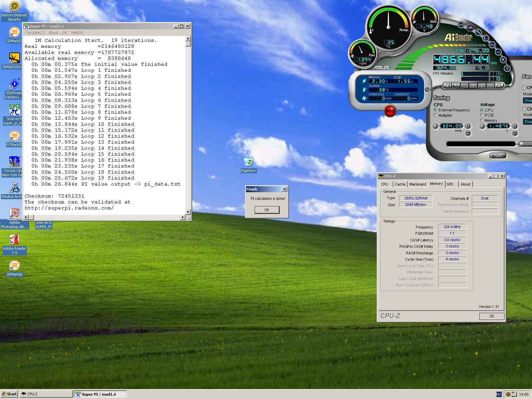Click the round ASUS button in AiBooster

[492, 45]
